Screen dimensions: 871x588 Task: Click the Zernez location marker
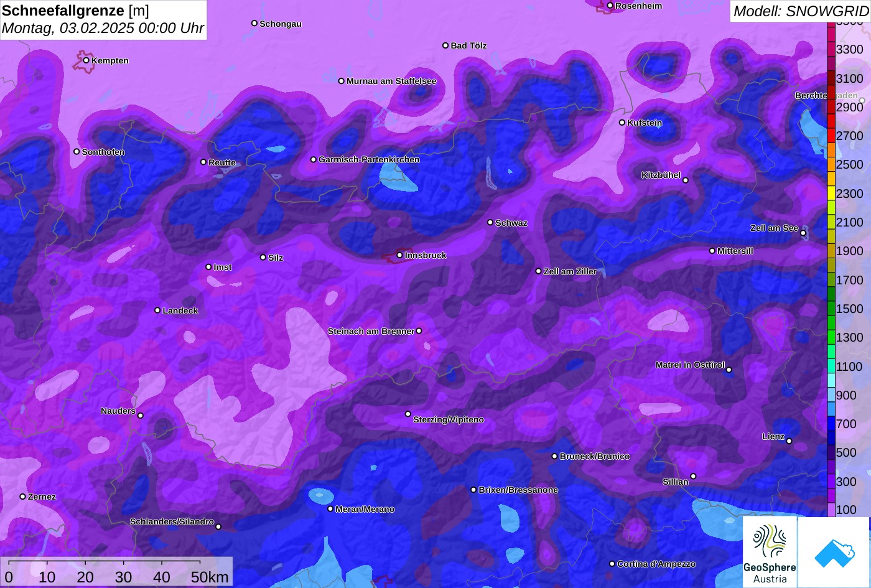[23, 497]
